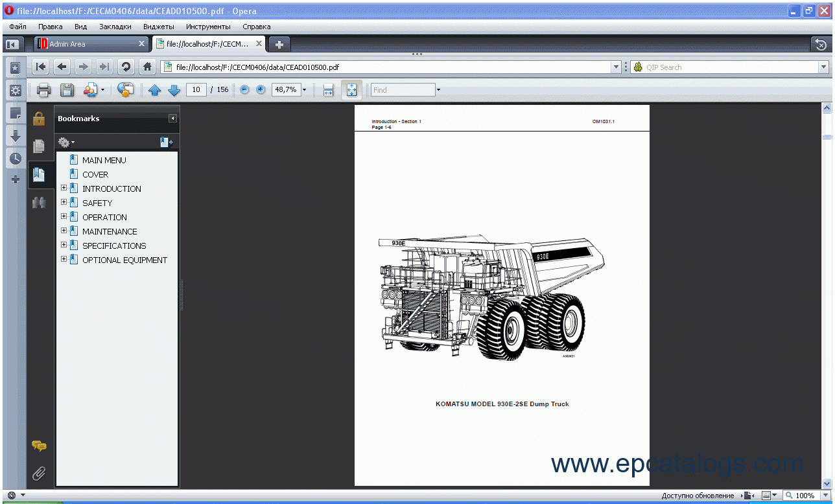This screenshot has width=835, height=504.
Task: Go back in browser history
Action: click(62, 67)
